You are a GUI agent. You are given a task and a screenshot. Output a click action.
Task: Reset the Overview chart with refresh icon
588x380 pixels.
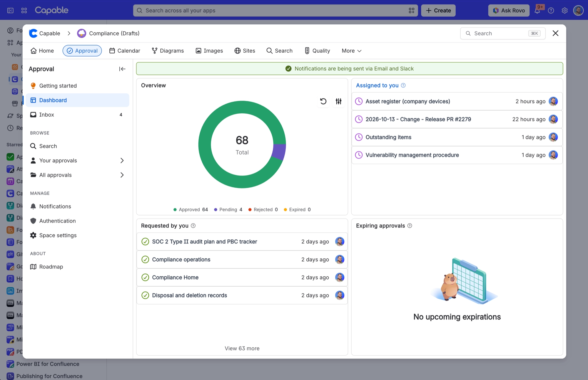pyautogui.click(x=323, y=101)
